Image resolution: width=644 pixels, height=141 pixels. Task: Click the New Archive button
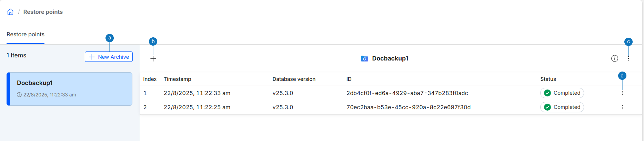pyautogui.click(x=109, y=57)
